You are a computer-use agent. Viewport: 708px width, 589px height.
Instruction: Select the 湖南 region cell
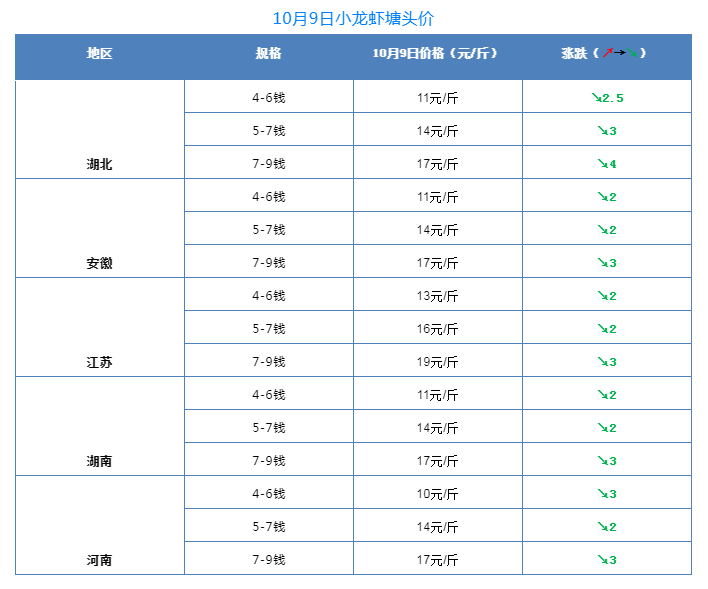click(x=100, y=461)
